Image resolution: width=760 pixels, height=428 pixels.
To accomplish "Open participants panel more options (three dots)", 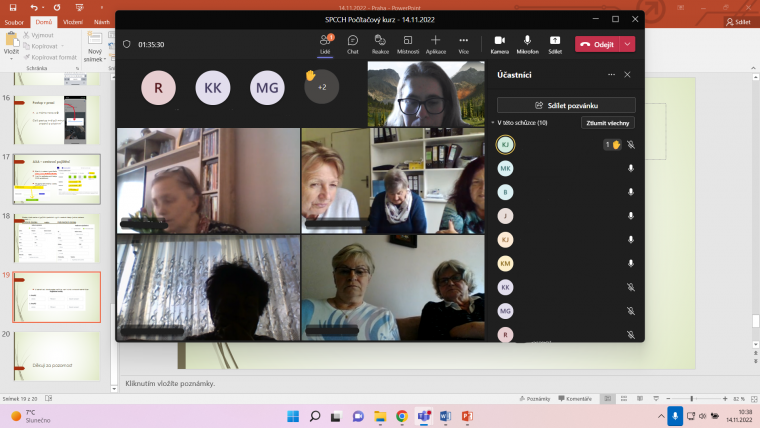I will [x=611, y=75].
